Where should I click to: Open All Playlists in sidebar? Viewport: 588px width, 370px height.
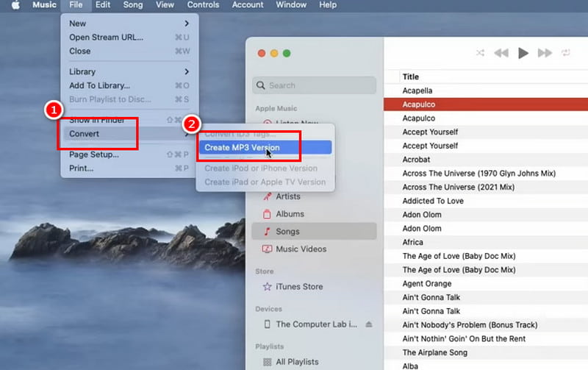[x=315, y=362]
